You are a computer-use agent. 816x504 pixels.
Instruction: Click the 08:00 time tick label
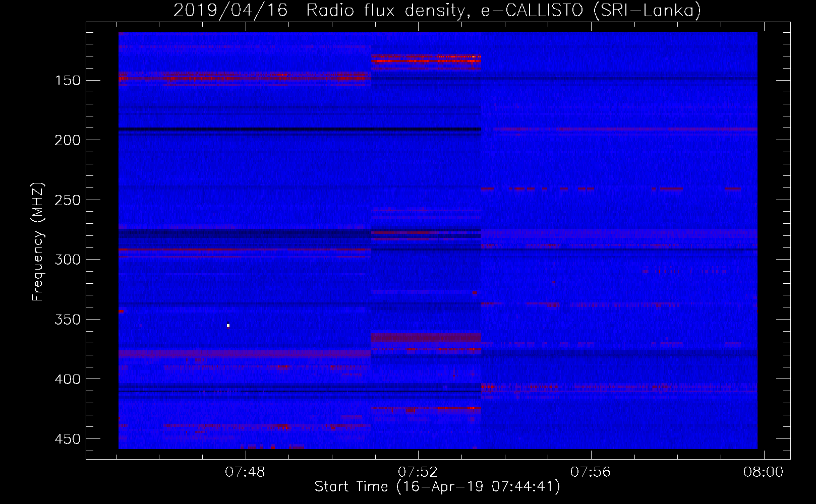tap(763, 472)
